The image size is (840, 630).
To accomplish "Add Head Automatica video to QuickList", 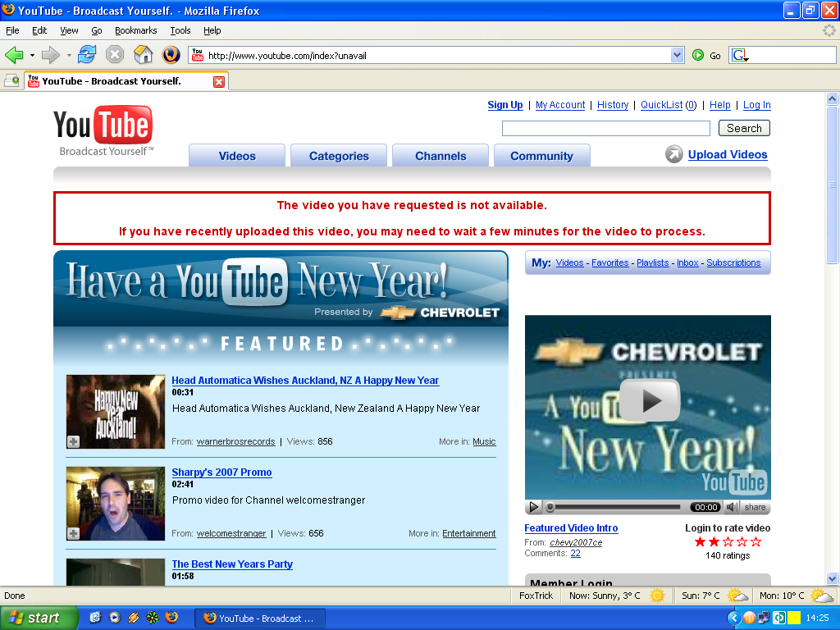I will [73, 441].
